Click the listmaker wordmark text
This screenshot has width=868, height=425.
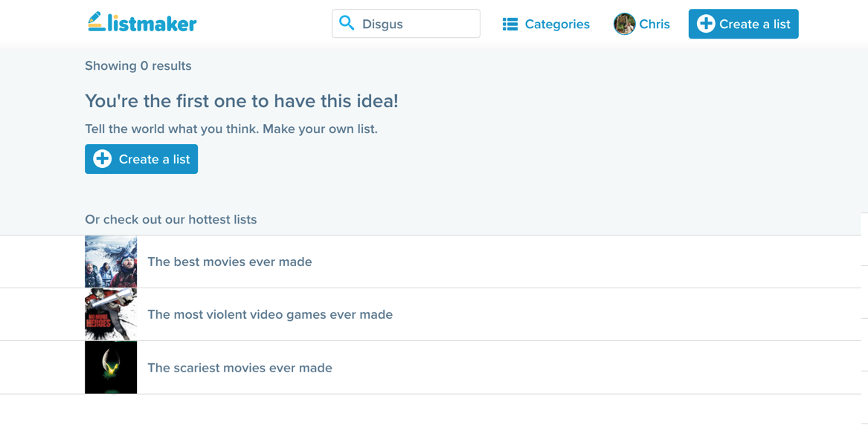152,25
